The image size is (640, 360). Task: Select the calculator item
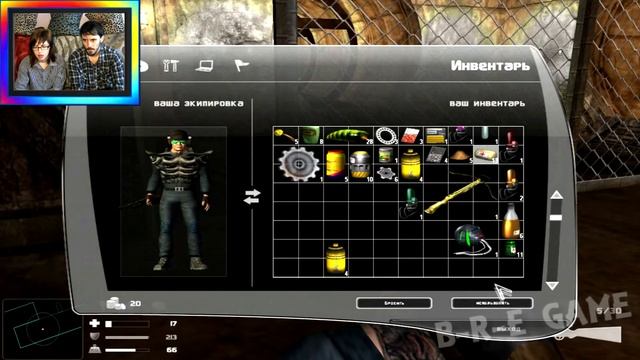click(436, 155)
